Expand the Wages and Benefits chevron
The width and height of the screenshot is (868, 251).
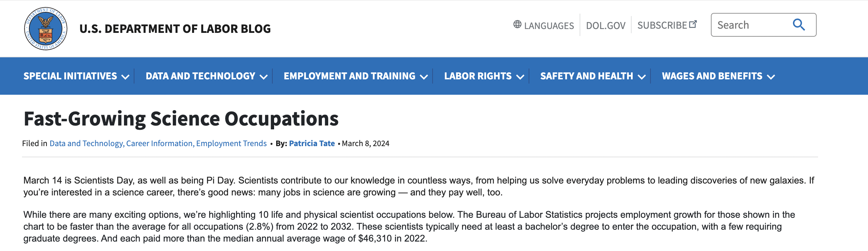click(x=771, y=77)
